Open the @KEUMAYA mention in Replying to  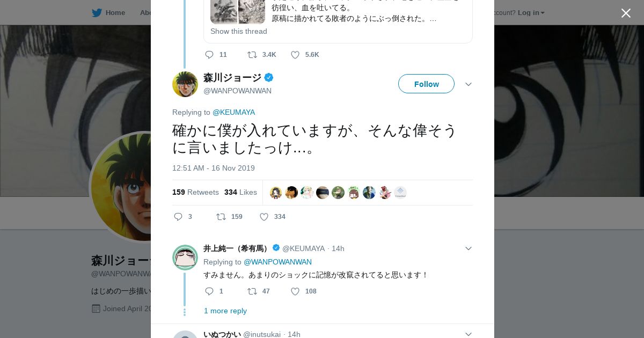(x=233, y=112)
